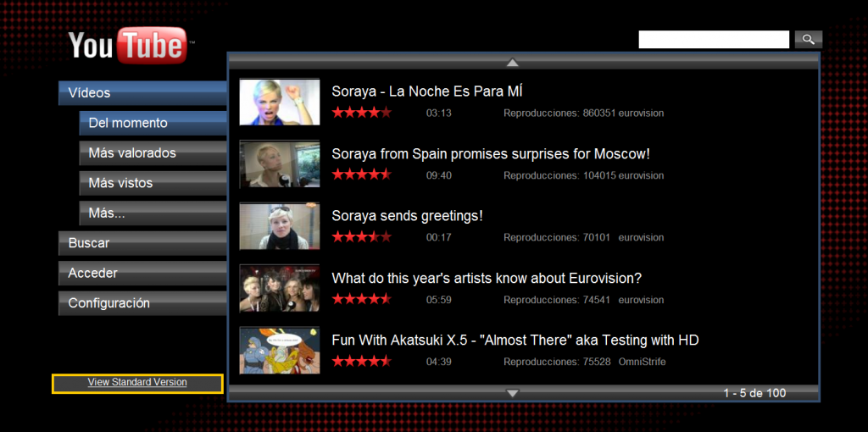Focus the search input field

point(714,39)
